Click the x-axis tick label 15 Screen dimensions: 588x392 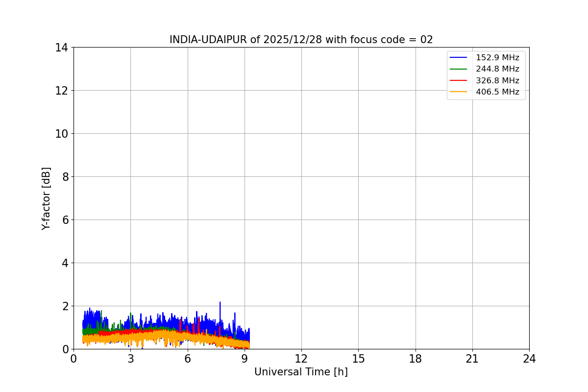358,359
